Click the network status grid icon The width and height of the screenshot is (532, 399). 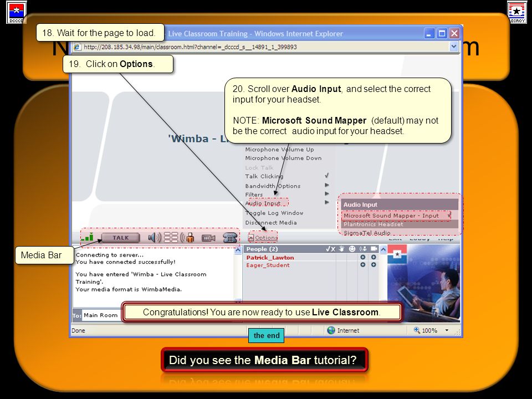click(171, 238)
